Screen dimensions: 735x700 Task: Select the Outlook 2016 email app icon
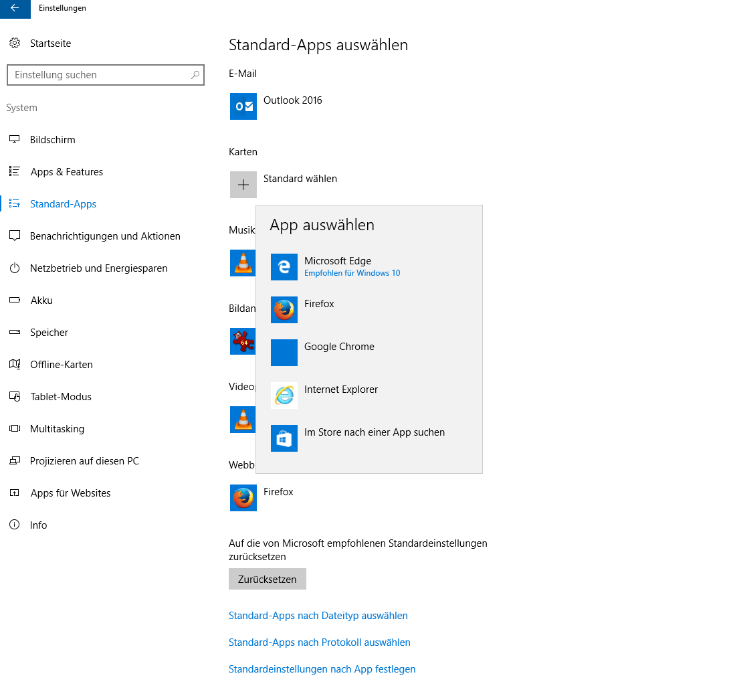(x=243, y=106)
